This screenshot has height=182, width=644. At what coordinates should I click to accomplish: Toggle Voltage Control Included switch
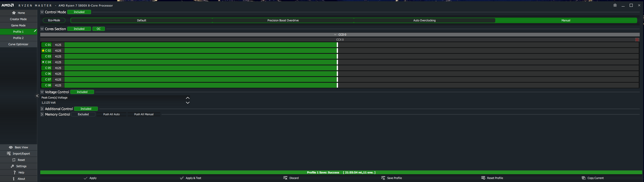(x=82, y=92)
